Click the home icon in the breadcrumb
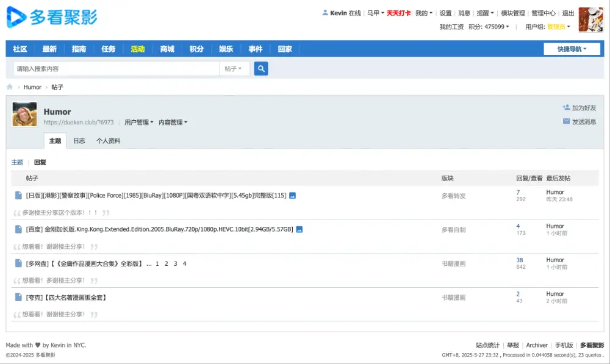This screenshot has width=610, height=364. click(x=9, y=87)
